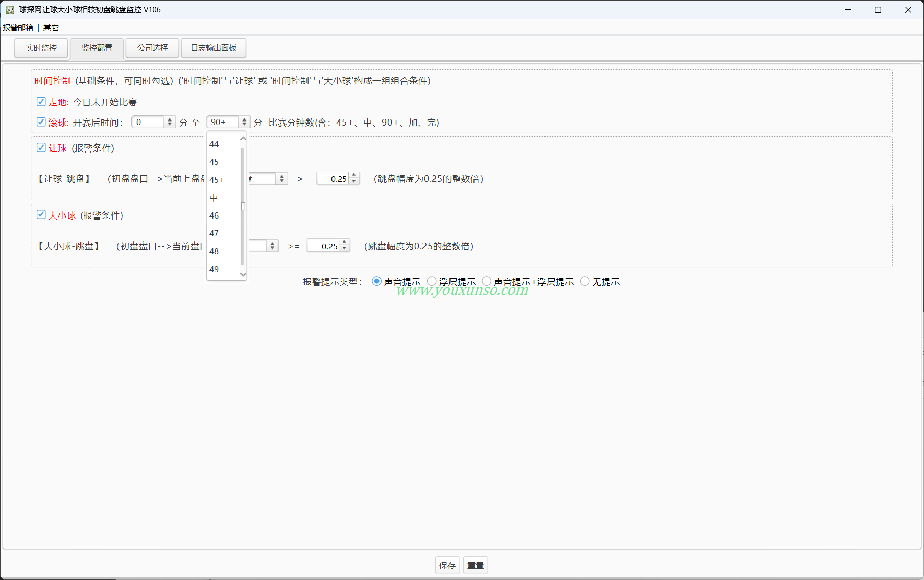Switch to the 监控配置 tab

pyautogui.click(x=97, y=48)
